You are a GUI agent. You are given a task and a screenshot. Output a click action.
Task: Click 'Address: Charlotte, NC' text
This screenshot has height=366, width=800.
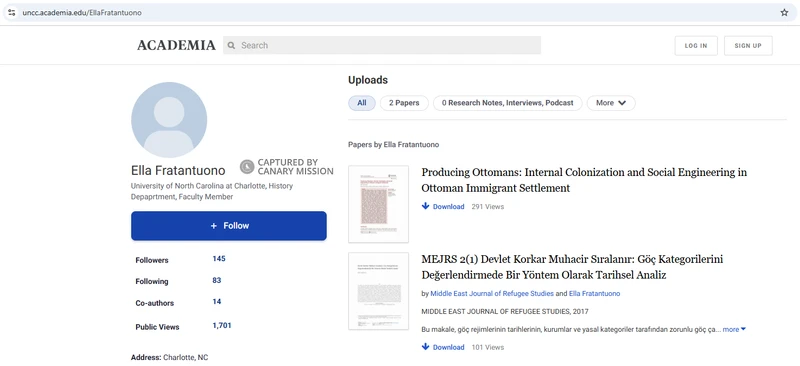pos(169,357)
